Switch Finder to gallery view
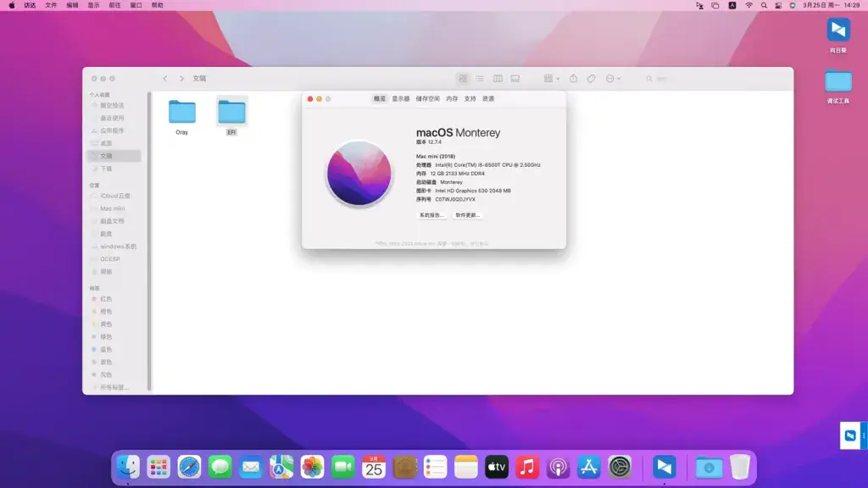 515,79
